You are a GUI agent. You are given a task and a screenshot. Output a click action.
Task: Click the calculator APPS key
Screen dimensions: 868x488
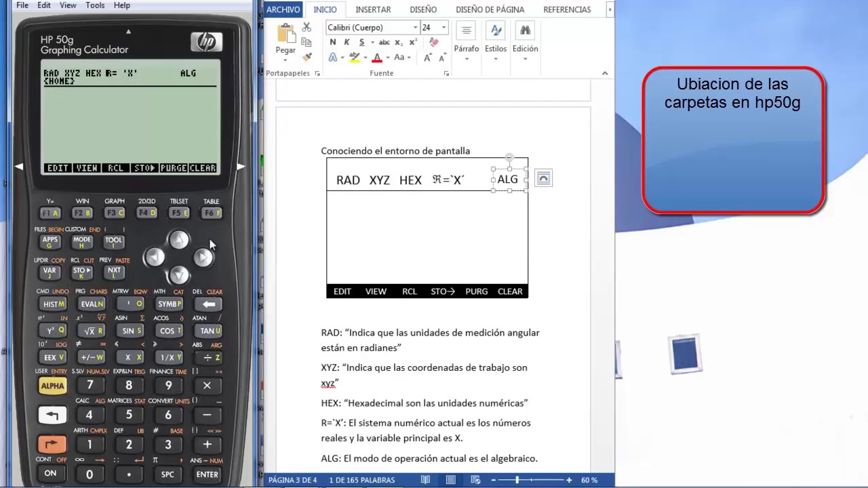coord(50,241)
